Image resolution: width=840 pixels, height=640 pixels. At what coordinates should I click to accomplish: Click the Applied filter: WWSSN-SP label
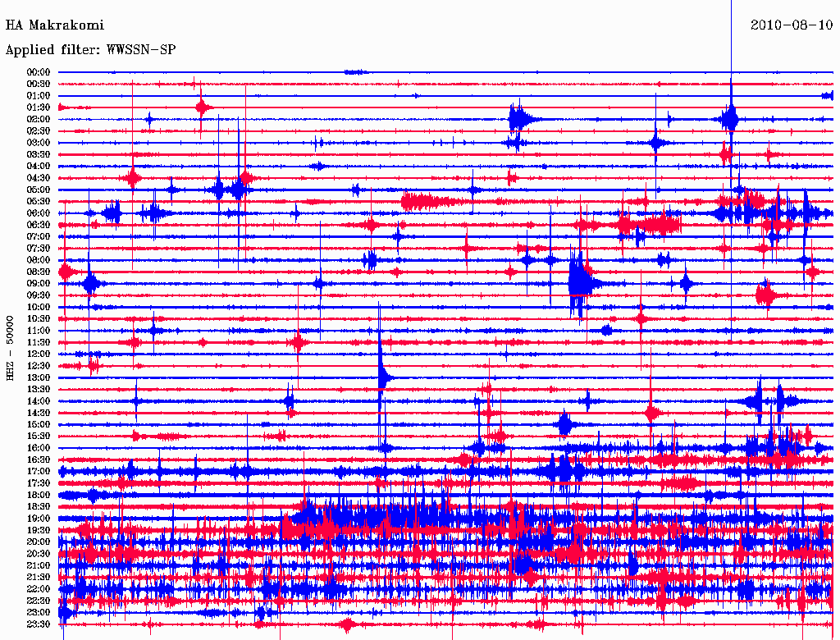pyautogui.click(x=90, y=50)
